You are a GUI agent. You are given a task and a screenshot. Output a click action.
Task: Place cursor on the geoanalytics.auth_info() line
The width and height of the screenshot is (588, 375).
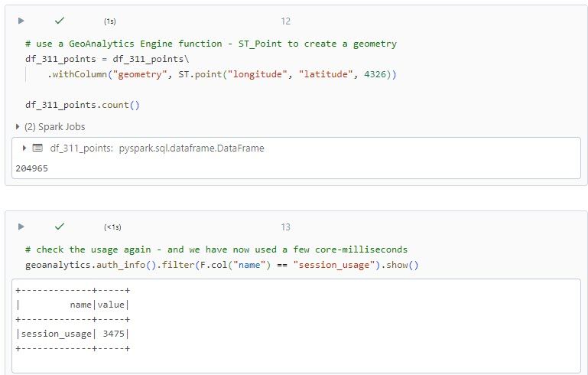tap(222, 264)
